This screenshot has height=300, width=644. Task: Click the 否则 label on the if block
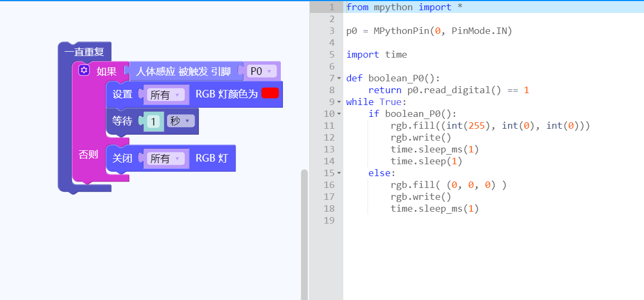point(88,155)
